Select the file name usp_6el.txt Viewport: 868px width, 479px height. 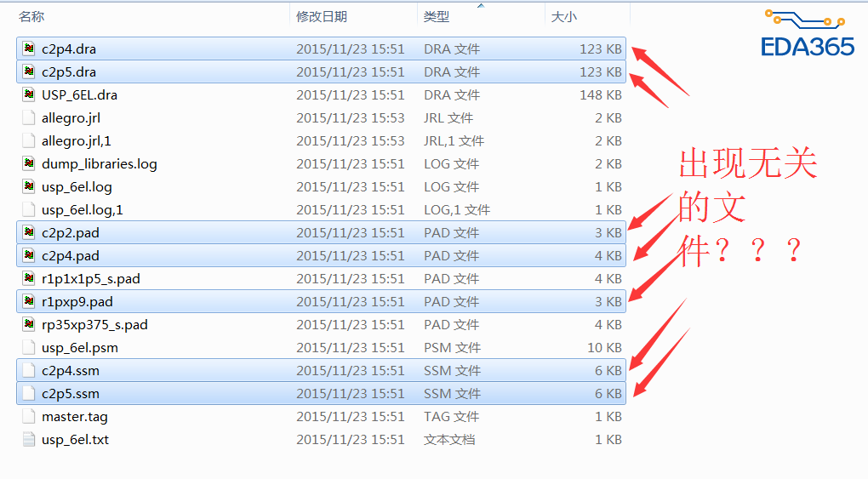pyautogui.click(x=75, y=440)
